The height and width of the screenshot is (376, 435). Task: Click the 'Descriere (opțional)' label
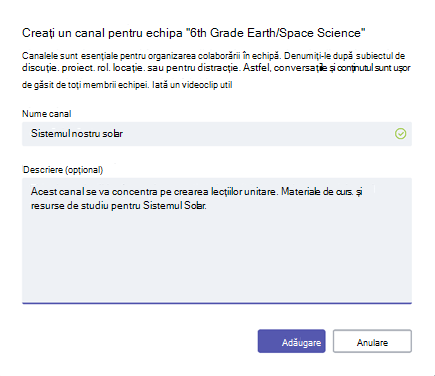(63, 170)
